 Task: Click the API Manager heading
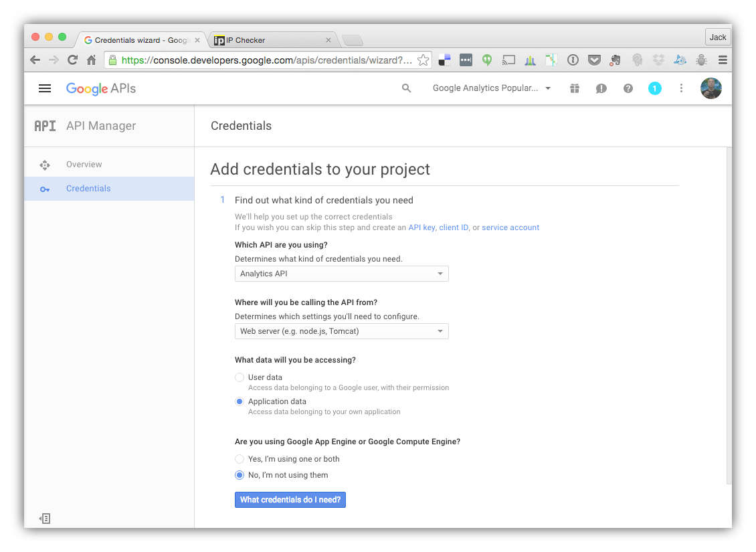101,126
